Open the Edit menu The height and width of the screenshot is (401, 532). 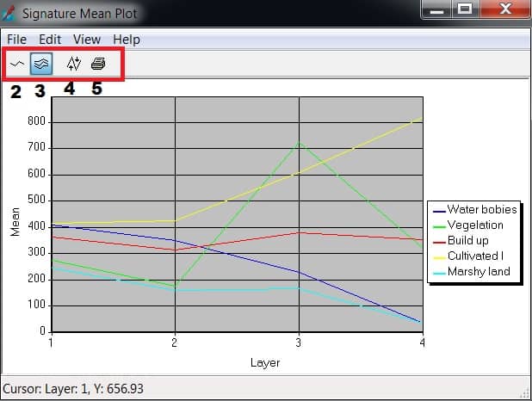50,40
